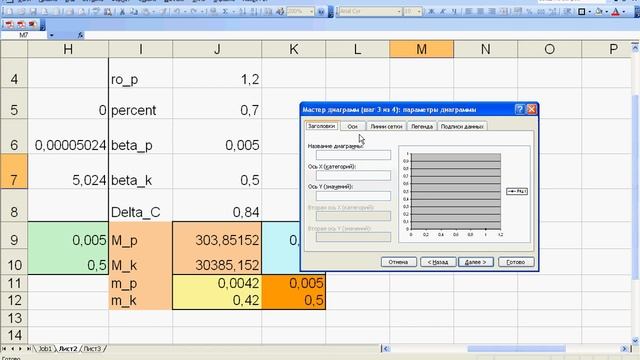The width and height of the screenshot is (640, 360).
Task: Click the Name Box showing M7
Action: pos(24,35)
